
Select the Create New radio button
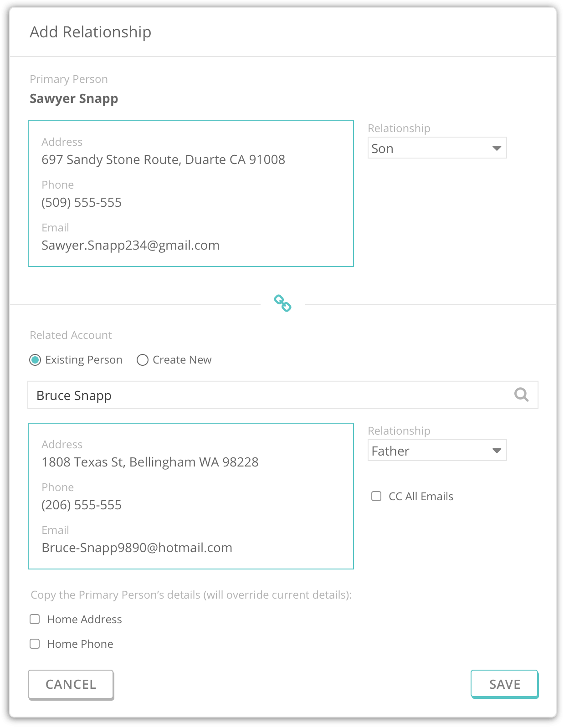(143, 360)
